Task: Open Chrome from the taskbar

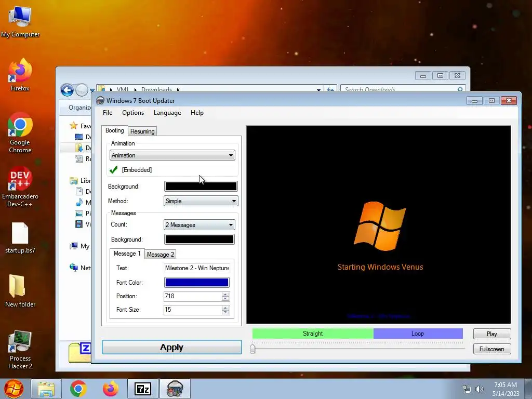Action: [78, 389]
